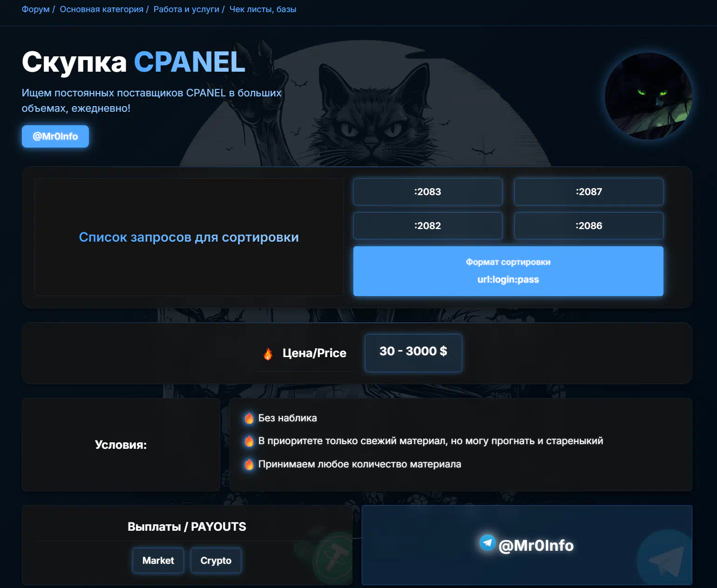Select the :2086 port box
Viewport: 717px width, 588px height.
(x=589, y=226)
